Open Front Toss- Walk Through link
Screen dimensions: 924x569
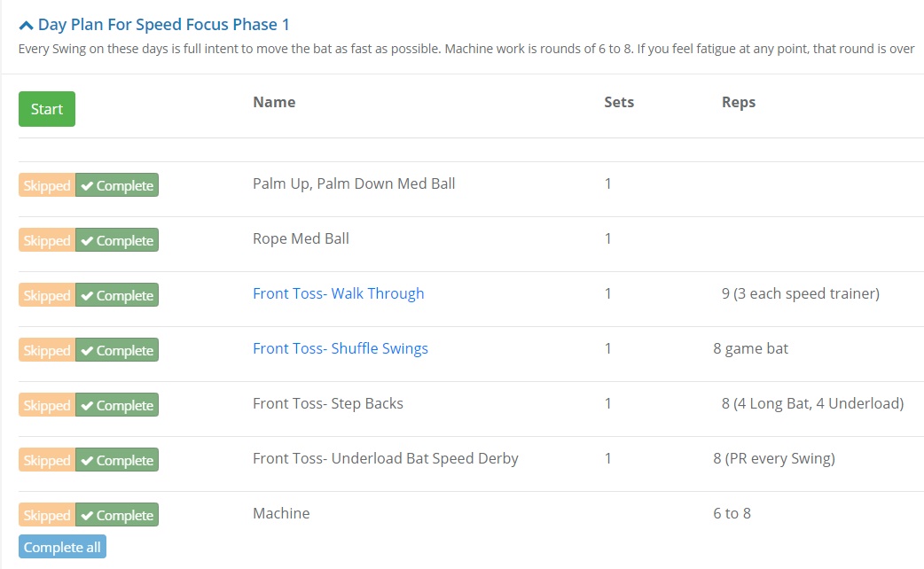338,293
